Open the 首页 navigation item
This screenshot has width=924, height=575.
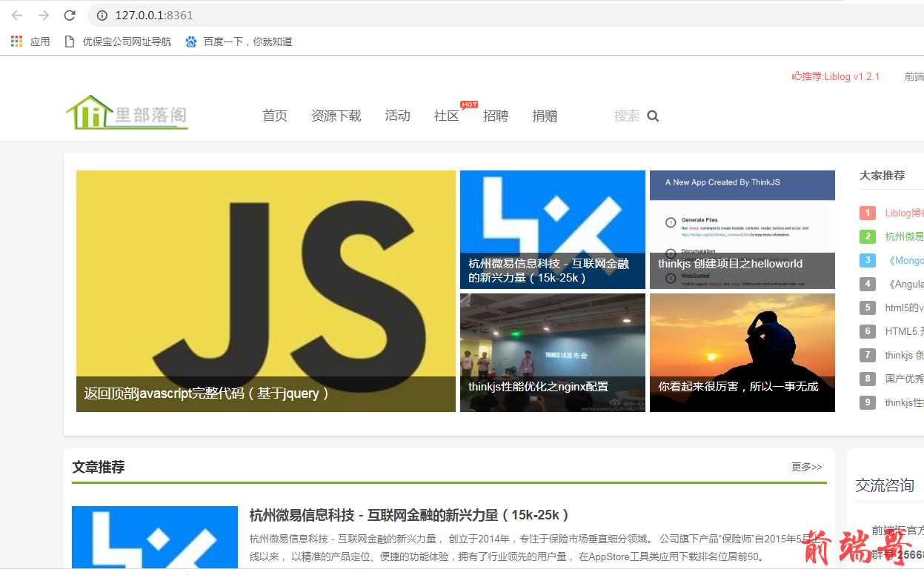[275, 116]
